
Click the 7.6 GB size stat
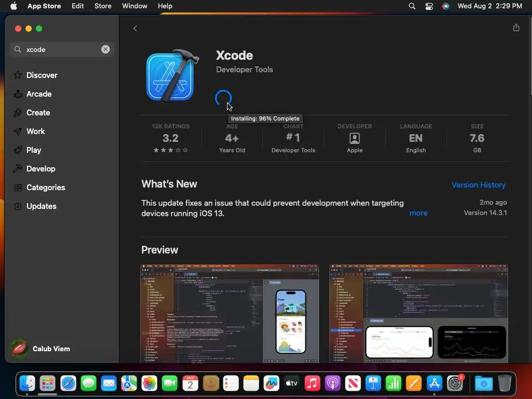[477, 138]
